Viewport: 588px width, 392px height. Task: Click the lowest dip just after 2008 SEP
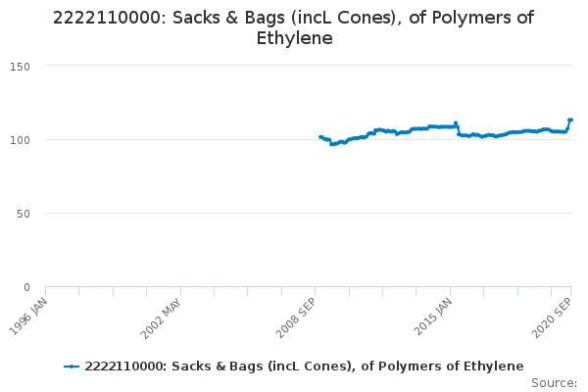coord(332,144)
